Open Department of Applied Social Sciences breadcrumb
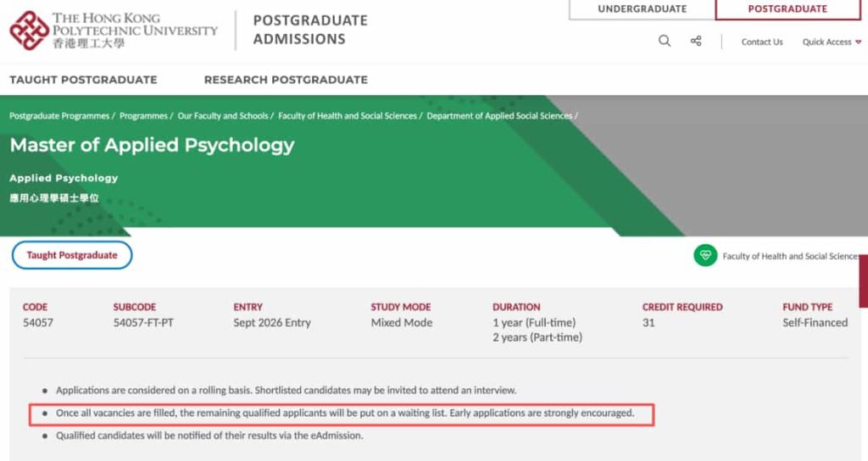868x461 pixels. coord(499,115)
